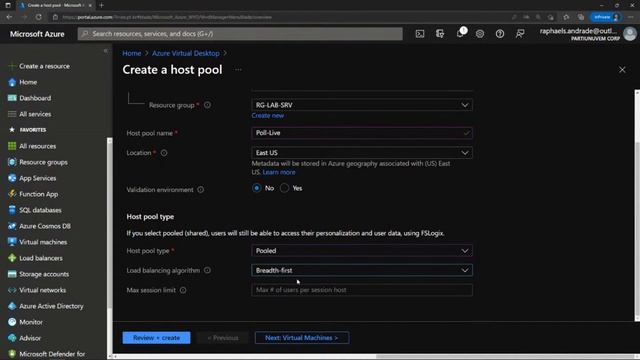Go to Home breadcrumb
Image resolution: width=640 pixels, height=360 pixels.
point(131,53)
